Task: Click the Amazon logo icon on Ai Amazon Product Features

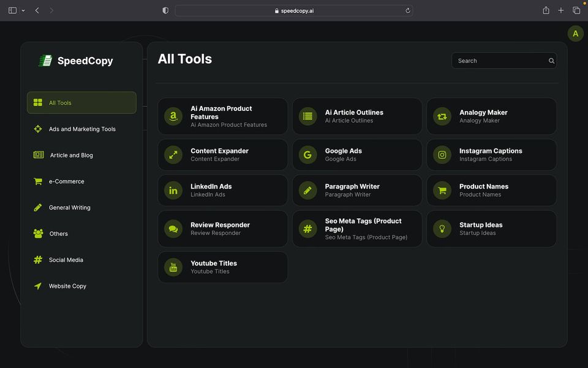Action: [173, 117]
